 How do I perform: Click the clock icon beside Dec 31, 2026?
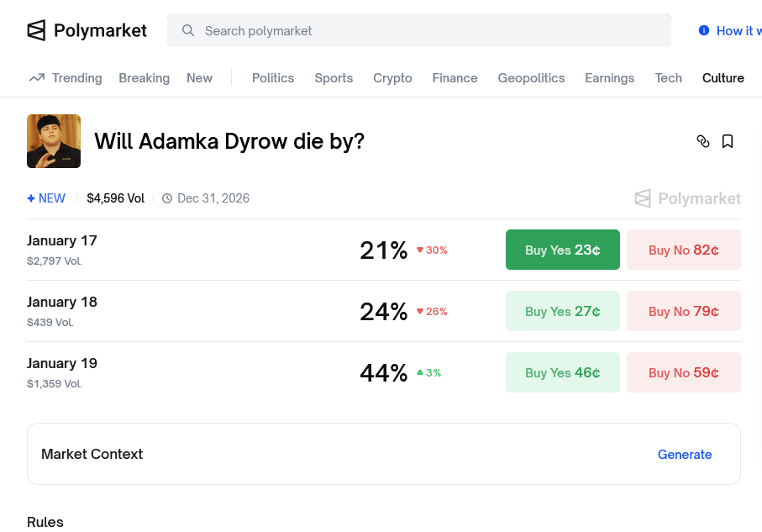point(167,198)
